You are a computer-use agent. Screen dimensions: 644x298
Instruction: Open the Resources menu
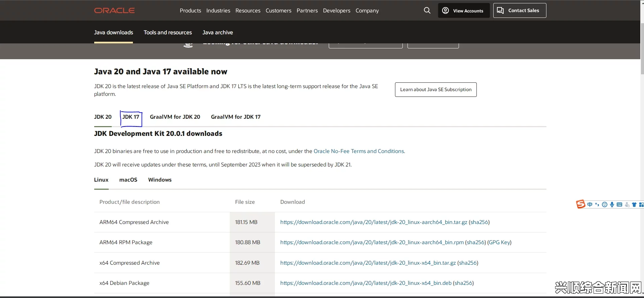(x=248, y=10)
